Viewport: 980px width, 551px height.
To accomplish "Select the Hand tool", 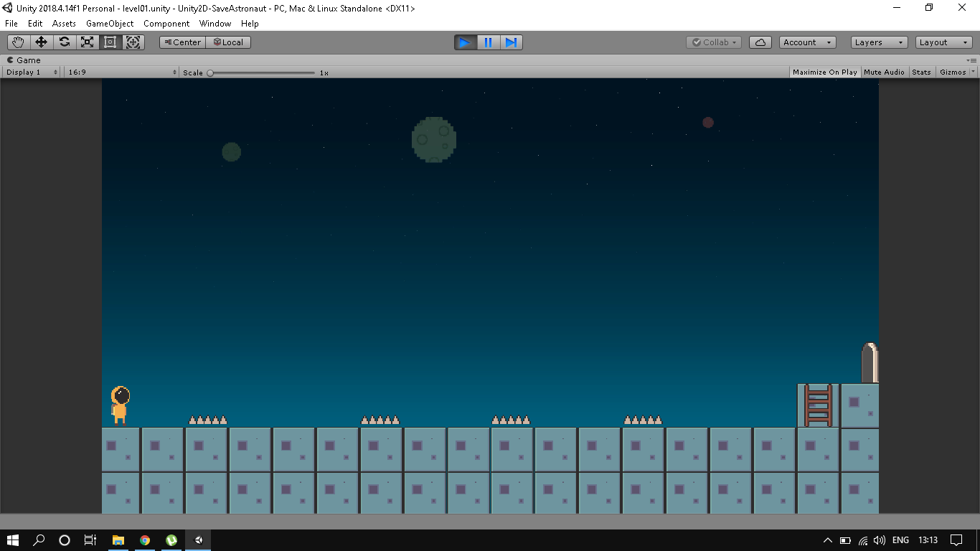I will pyautogui.click(x=18, y=42).
